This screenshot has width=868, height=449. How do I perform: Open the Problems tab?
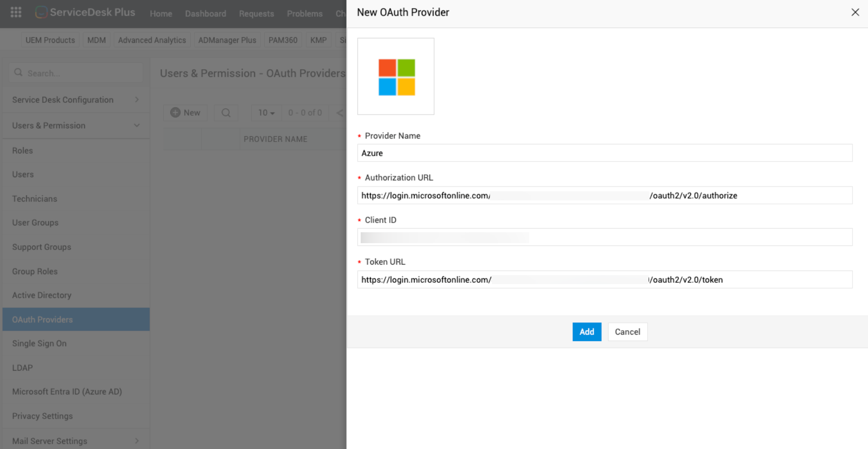[305, 14]
